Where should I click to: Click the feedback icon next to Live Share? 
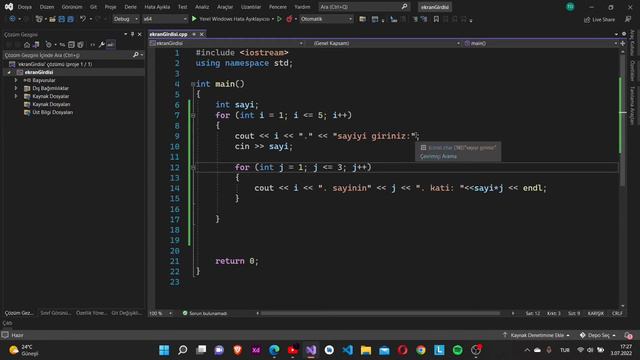click(628, 19)
